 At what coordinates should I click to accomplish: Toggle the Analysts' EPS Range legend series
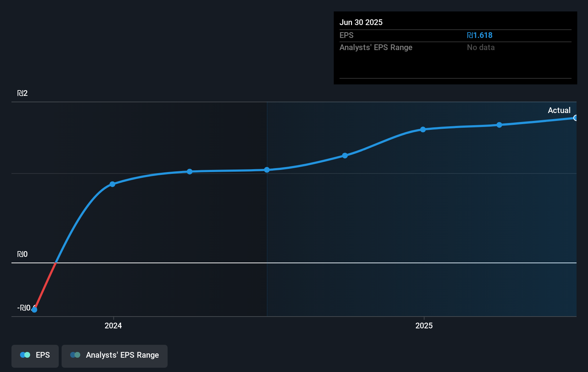[x=115, y=356]
